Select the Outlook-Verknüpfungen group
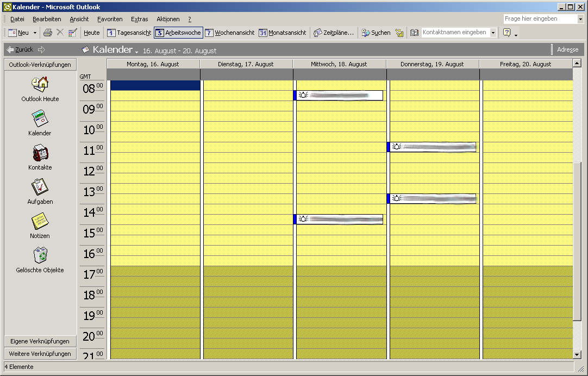Viewport: 588px width, 376px height. coord(40,65)
